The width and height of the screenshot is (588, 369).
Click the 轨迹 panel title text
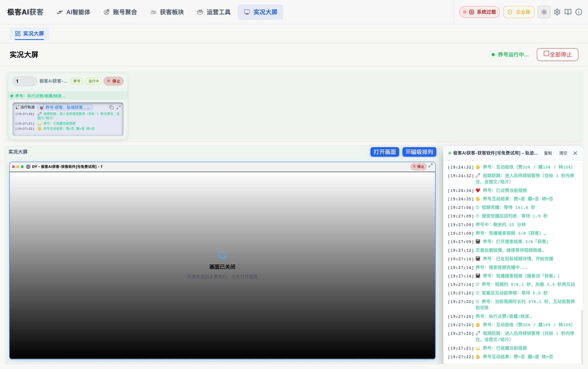tap(495, 153)
